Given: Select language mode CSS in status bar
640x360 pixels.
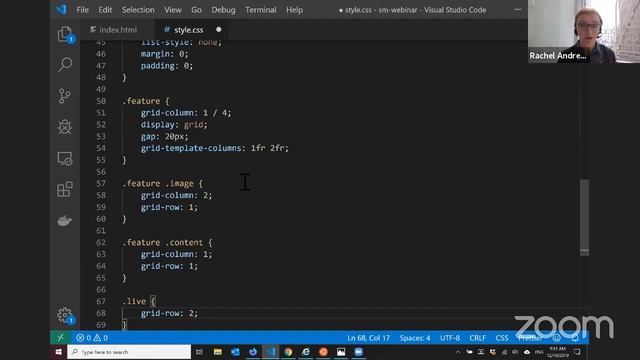Looking at the screenshot, I should click(502, 338).
